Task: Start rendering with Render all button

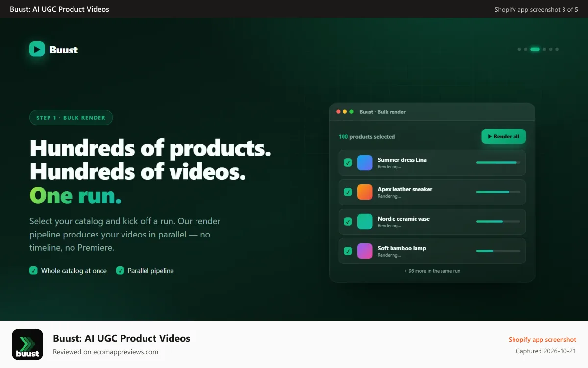Action: tap(503, 136)
